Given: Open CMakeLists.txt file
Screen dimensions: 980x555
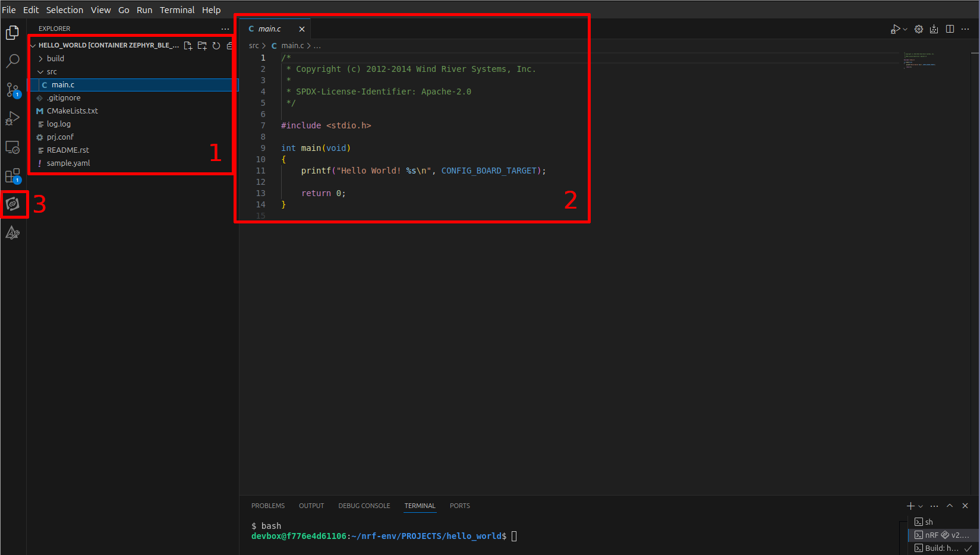Looking at the screenshot, I should pyautogui.click(x=133, y=111).
